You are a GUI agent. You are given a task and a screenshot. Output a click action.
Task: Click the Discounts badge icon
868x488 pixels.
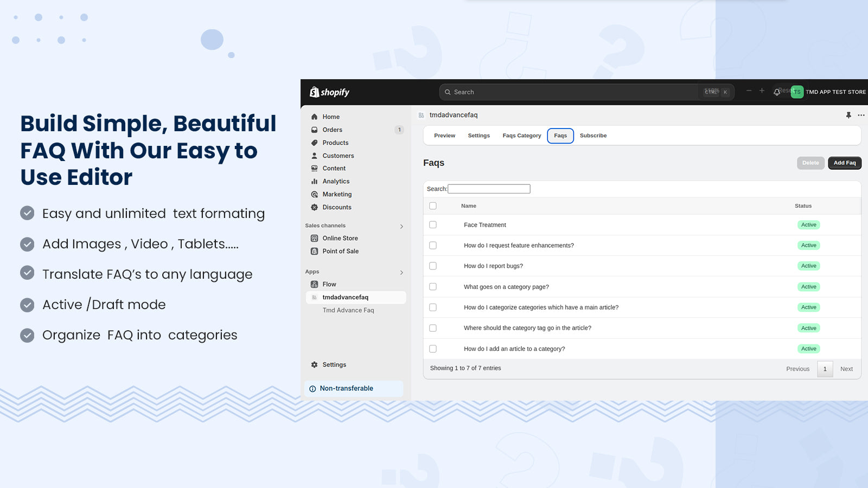pos(314,207)
